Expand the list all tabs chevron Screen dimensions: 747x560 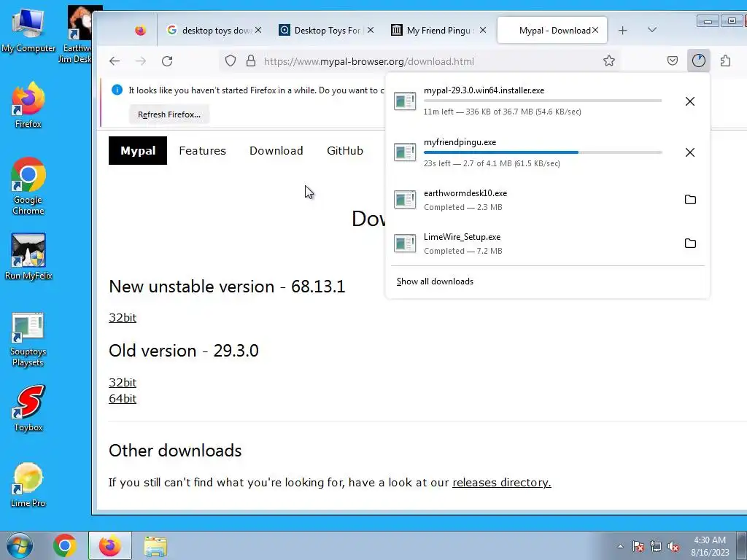point(652,30)
